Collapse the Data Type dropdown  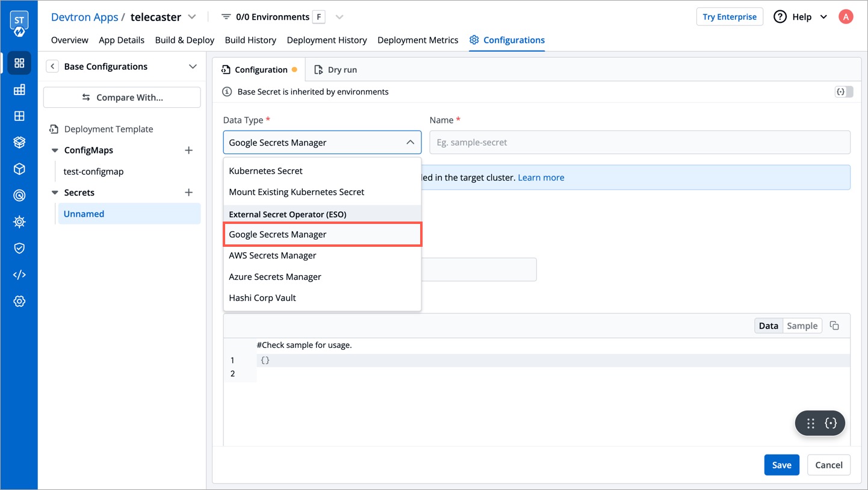pyautogui.click(x=411, y=142)
